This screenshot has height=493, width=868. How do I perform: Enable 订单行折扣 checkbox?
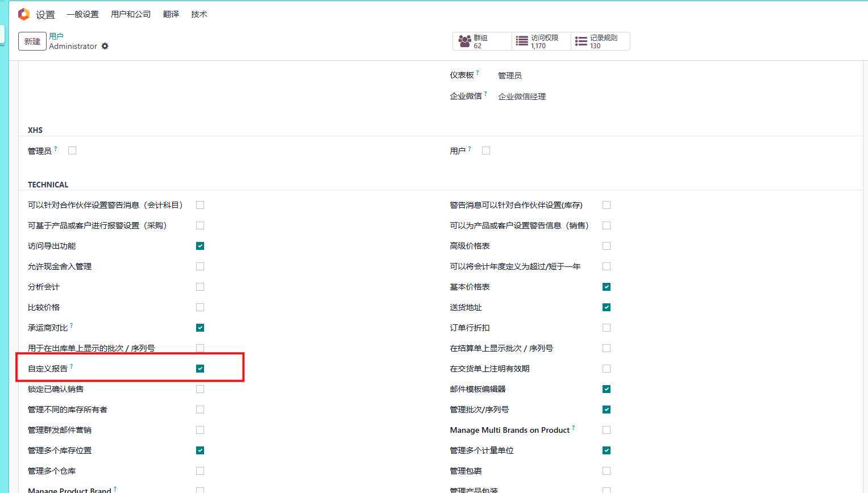click(607, 328)
